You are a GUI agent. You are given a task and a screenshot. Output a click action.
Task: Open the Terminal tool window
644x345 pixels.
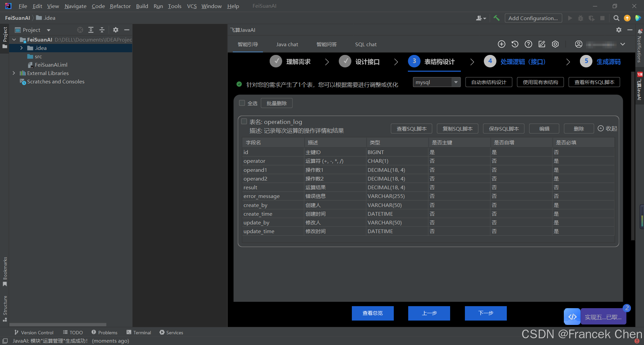(x=139, y=332)
